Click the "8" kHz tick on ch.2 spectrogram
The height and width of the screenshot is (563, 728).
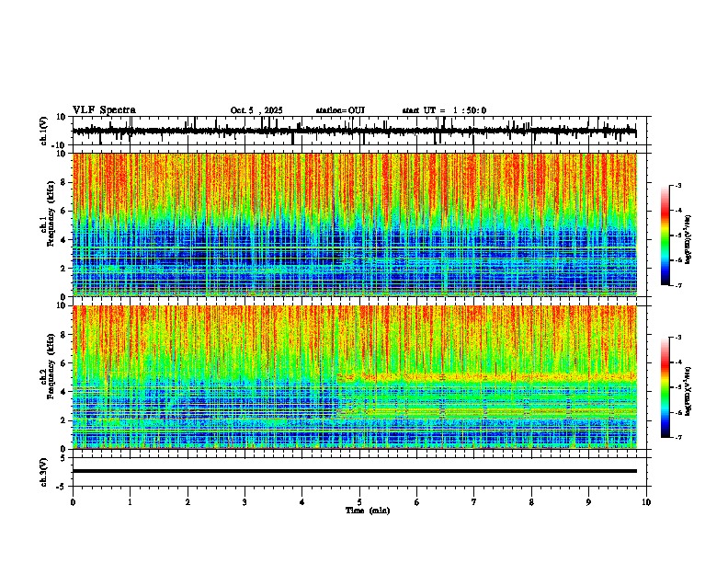click(63, 335)
